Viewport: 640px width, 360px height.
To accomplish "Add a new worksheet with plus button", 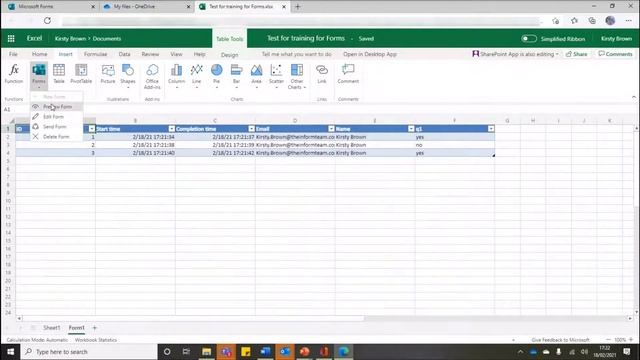I will tap(94, 328).
